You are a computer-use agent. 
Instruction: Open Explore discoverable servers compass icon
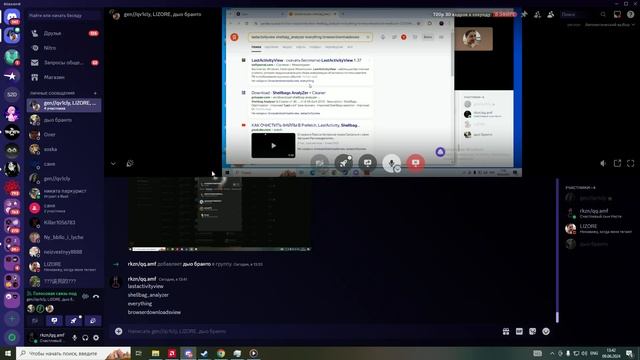tap(12, 337)
